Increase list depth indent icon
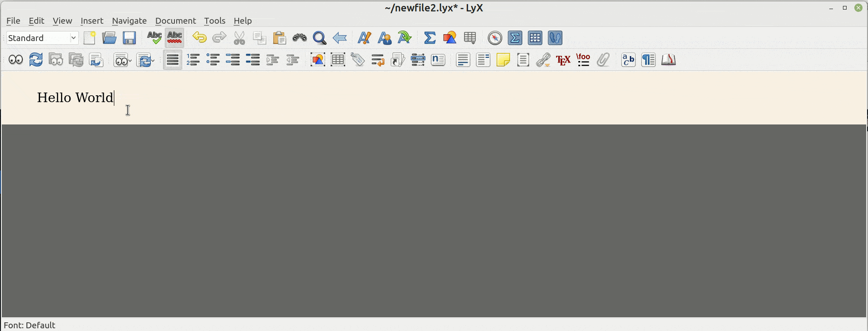The image size is (868, 331). click(x=273, y=60)
